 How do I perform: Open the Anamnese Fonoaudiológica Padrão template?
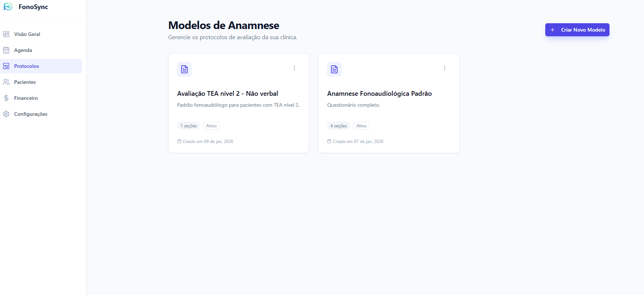[x=380, y=93]
